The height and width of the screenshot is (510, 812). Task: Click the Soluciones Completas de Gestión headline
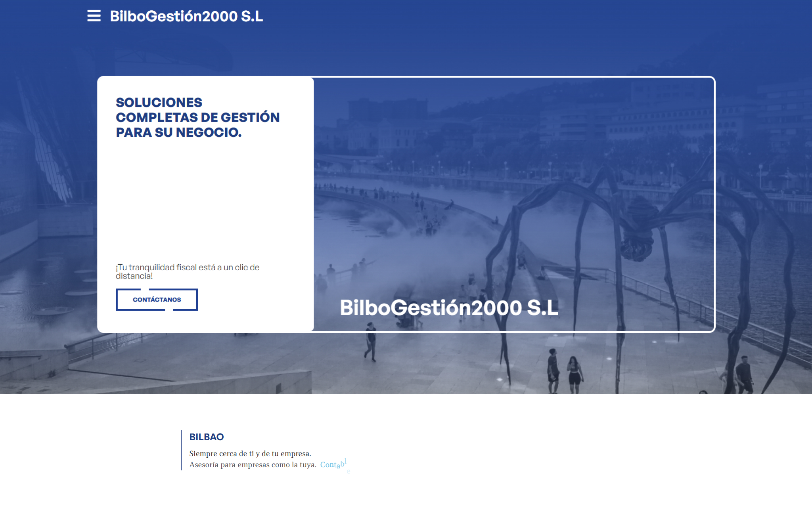click(x=197, y=117)
